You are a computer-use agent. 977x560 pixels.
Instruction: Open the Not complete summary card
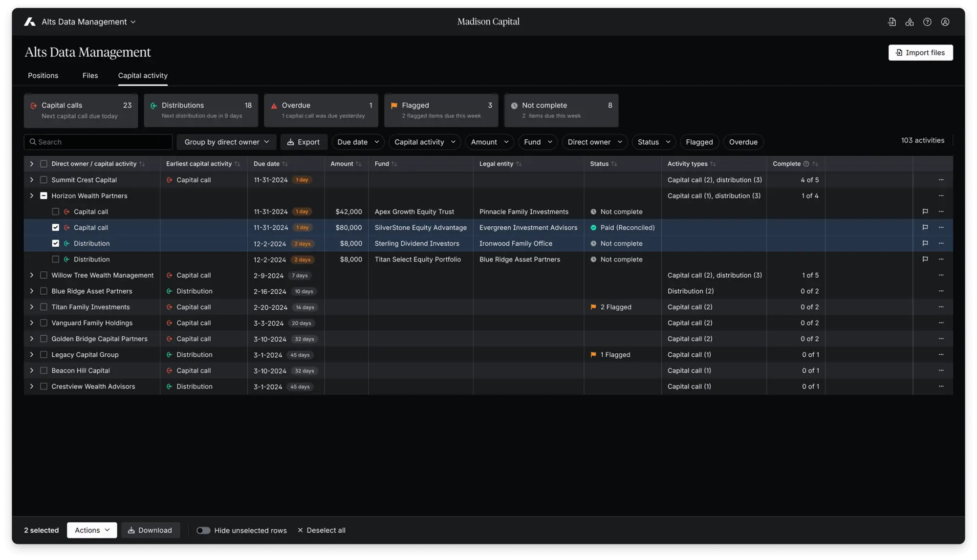[x=561, y=111]
